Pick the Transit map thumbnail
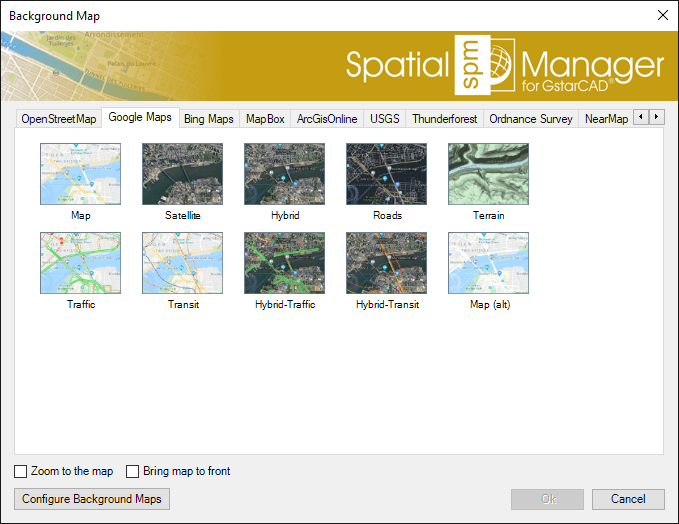Screen dimensions: 679x524 pyautogui.click(x=182, y=263)
